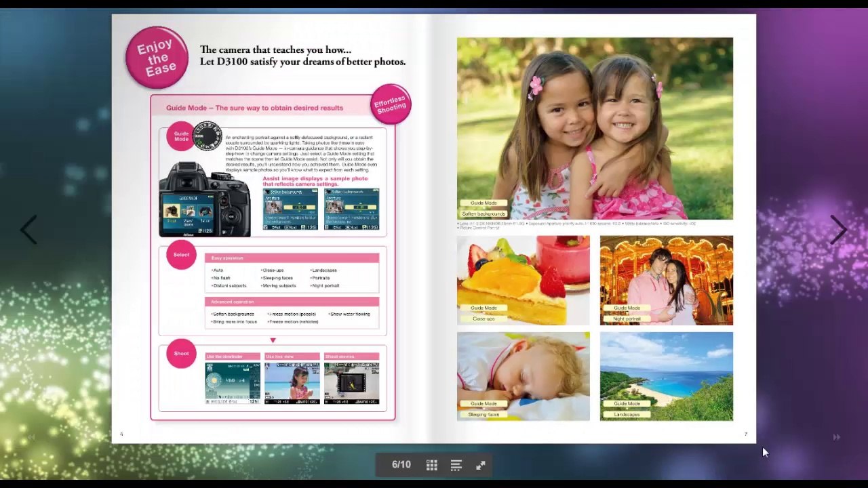868x488 pixels.
Task: Click the right assist screen sample image
Action: (x=351, y=209)
